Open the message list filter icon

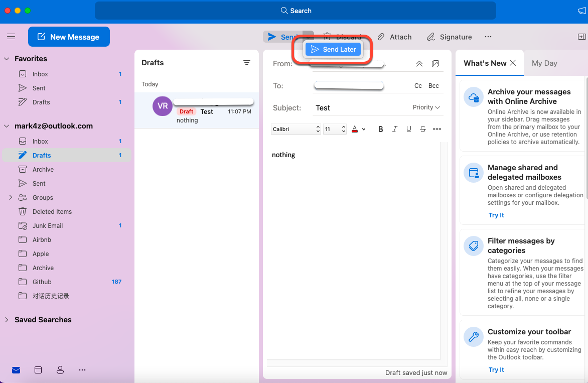(x=247, y=63)
